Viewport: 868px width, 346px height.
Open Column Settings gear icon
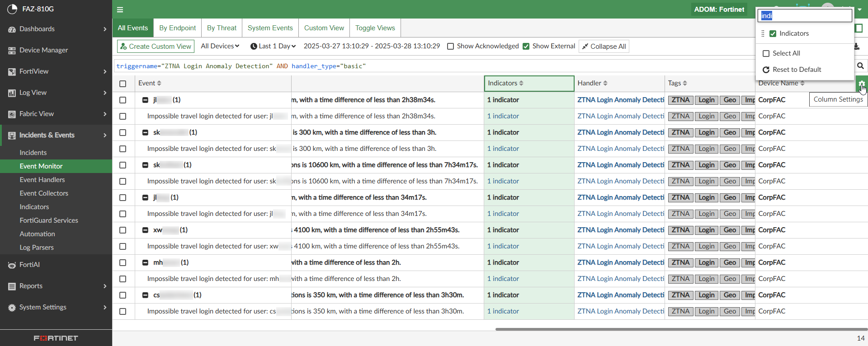(x=861, y=84)
